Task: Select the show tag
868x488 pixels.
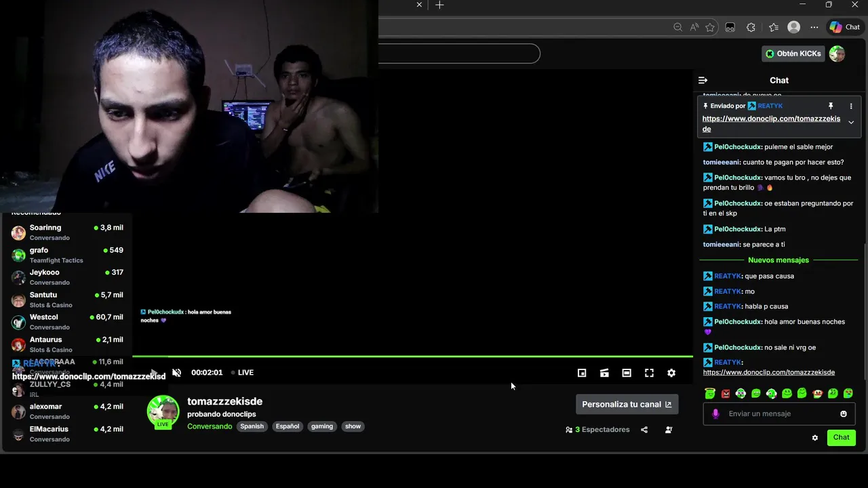Action: [x=353, y=426]
